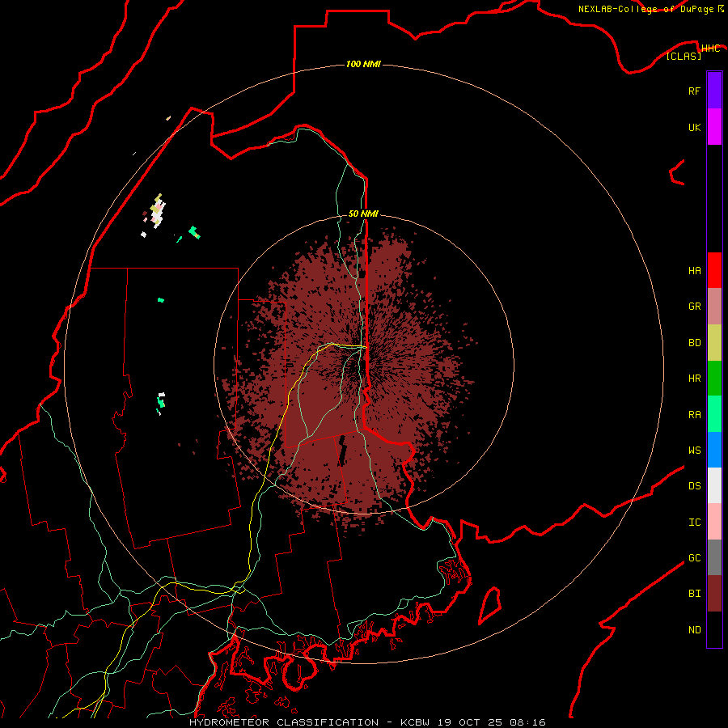Screen dimensions: 728x728
Task: Click the [CLAS] unit label
Action: click(x=684, y=56)
